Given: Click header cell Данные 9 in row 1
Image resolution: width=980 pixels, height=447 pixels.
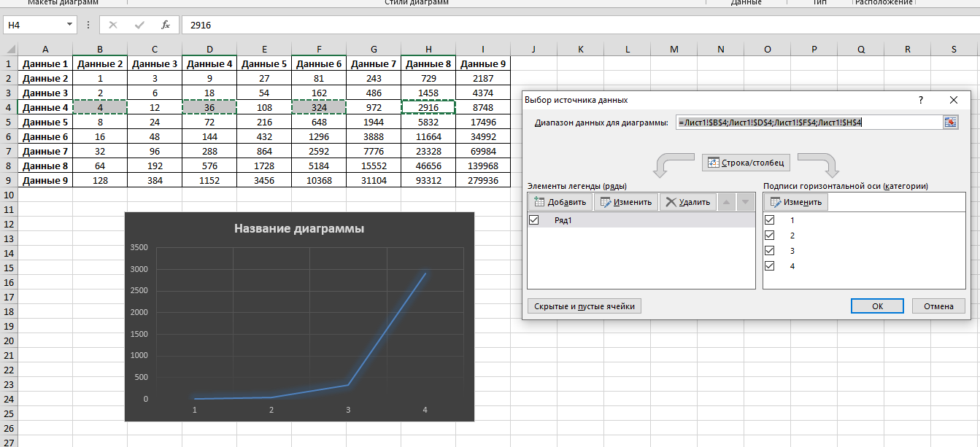Looking at the screenshot, I should pos(483,63).
